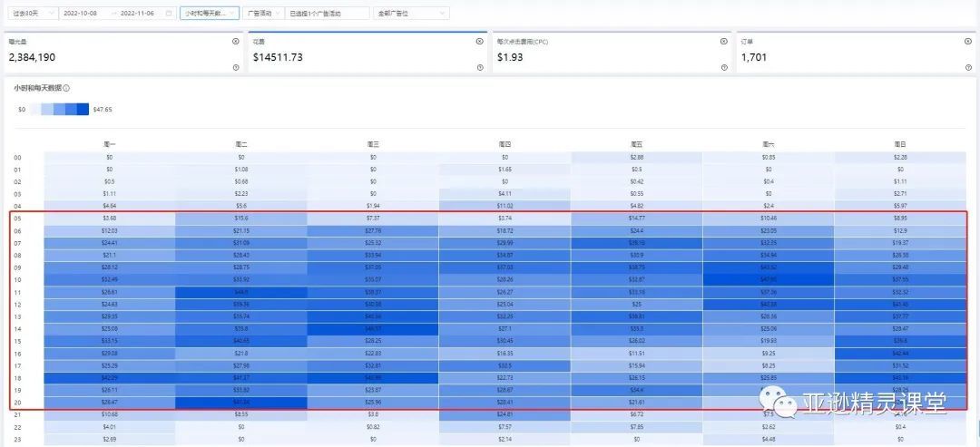Click the hour 00 row label
The width and height of the screenshot is (980, 447).
pos(17,158)
